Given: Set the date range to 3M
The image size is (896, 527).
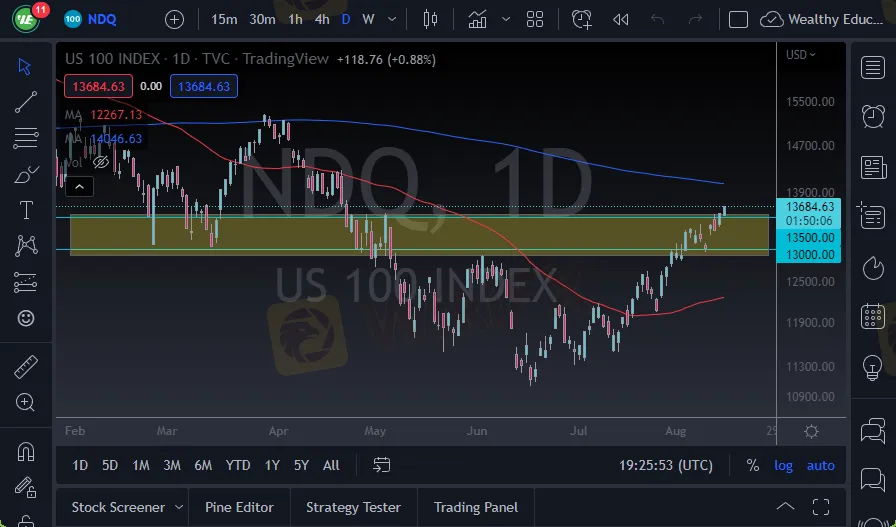Looking at the screenshot, I should coord(172,465).
